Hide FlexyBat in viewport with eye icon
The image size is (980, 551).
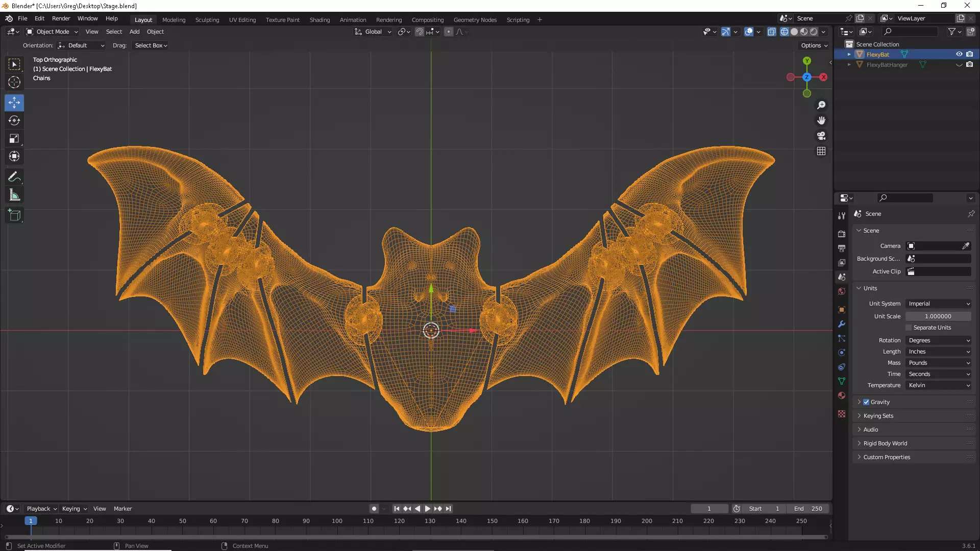(x=959, y=54)
